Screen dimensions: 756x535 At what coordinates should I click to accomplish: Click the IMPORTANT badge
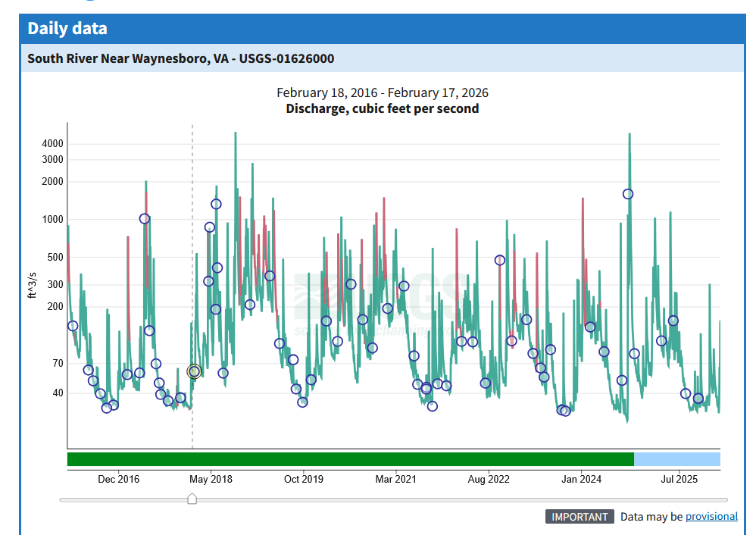(x=579, y=517)
